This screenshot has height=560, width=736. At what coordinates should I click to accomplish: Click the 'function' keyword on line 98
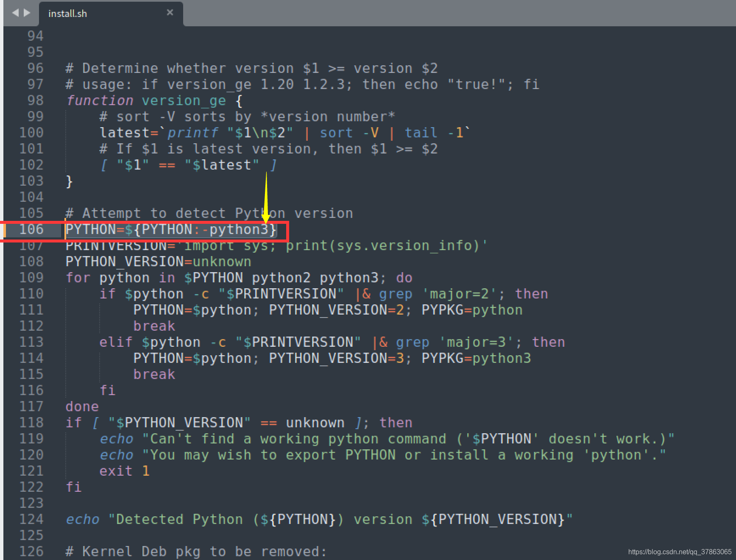[x=100, y=101]
